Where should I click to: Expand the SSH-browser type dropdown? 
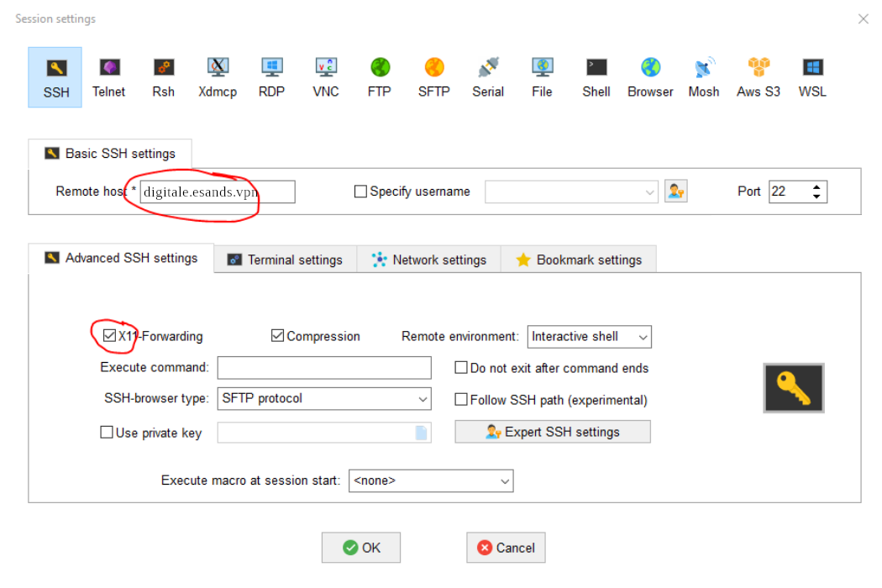click(324, 399)
